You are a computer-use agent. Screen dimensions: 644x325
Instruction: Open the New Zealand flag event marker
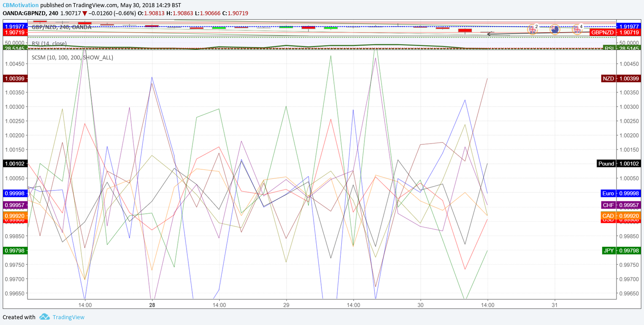[x=555, y=29]
